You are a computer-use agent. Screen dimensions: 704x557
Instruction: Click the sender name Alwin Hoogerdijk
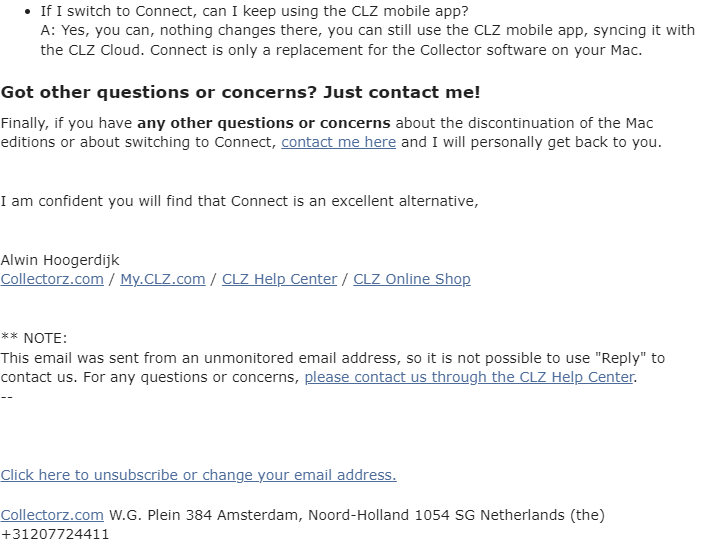click(x=60, y=260)
